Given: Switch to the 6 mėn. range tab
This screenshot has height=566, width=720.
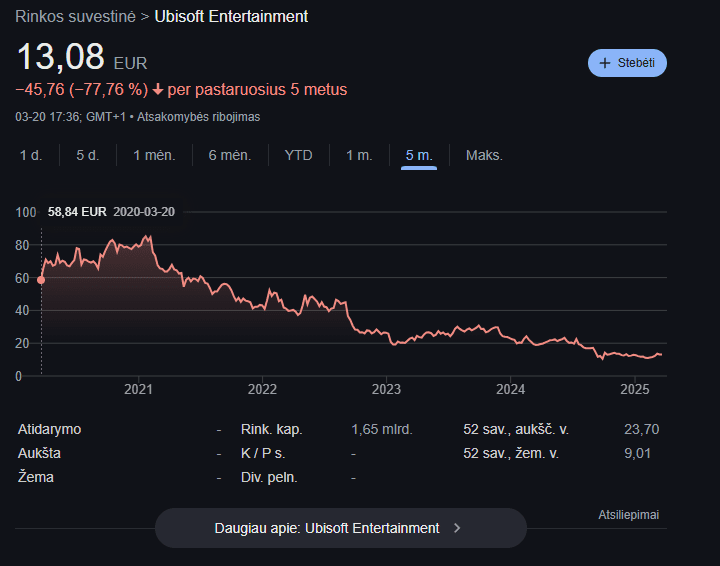Looking at the screenshot, I should pyautogui.click(x=230, y=155).
